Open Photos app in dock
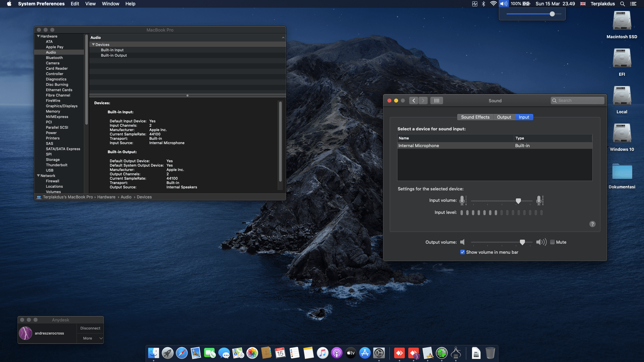 coord(252,353)
